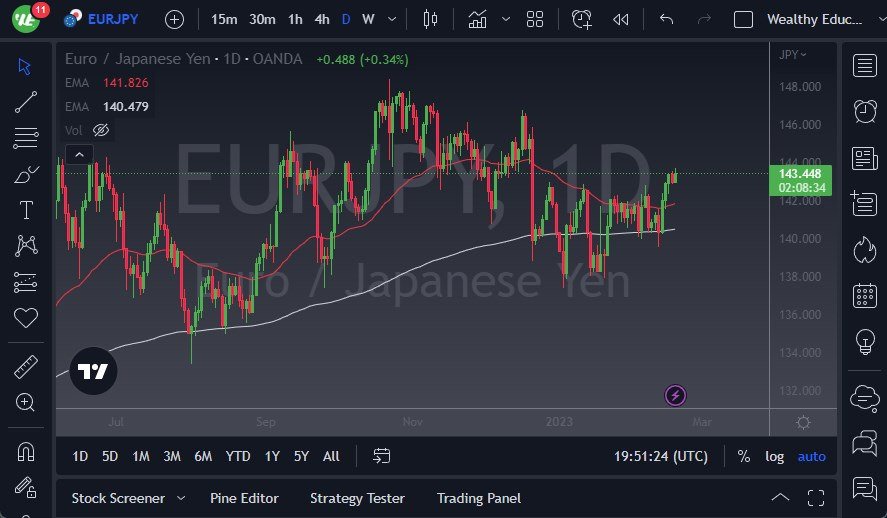Open the candlestick chart style dropdown
887x518 pixels.
coord(431,19)
